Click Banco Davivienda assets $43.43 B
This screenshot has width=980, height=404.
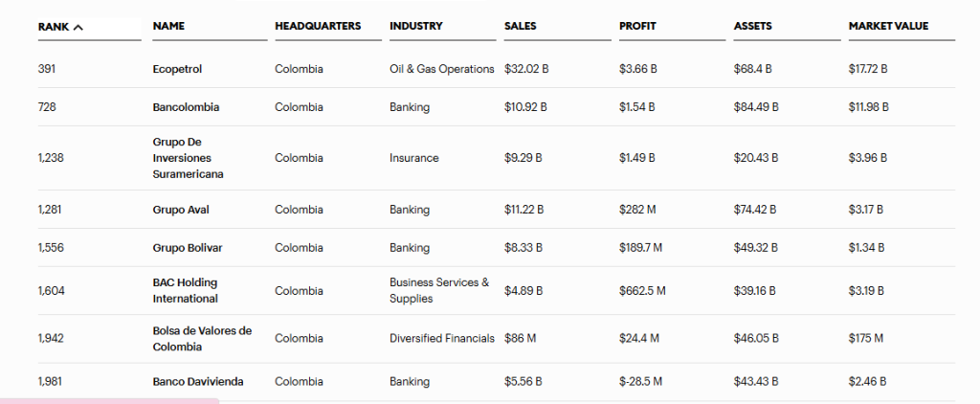(x=756, y=382)
